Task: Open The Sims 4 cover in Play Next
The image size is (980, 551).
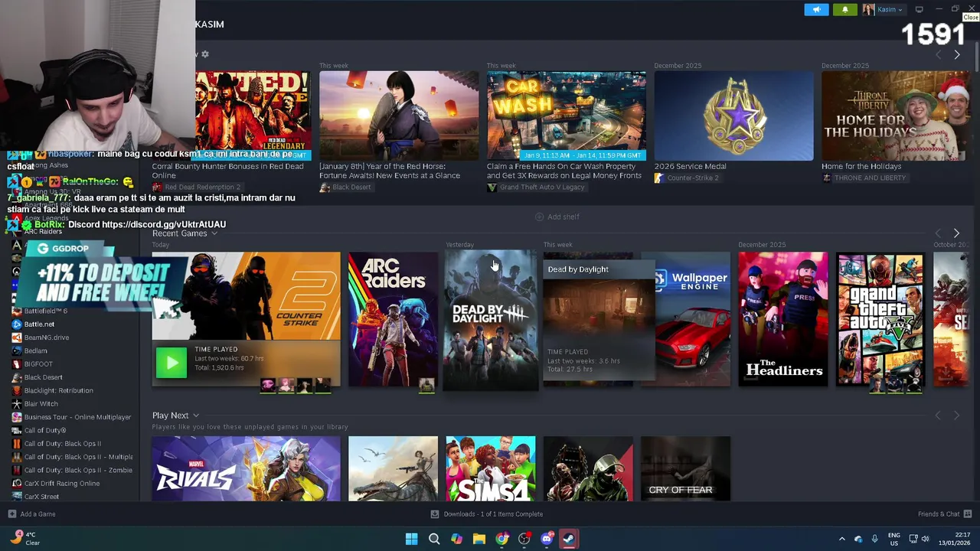Action: click(x=491, y=468)
